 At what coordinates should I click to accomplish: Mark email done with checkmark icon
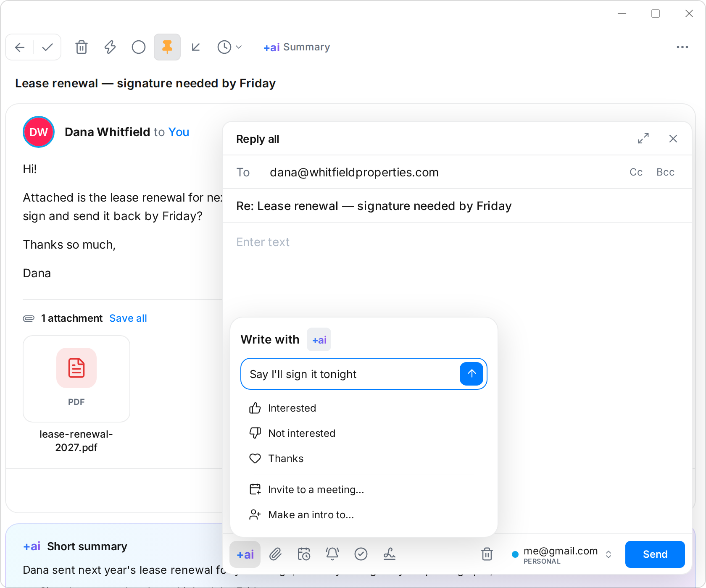tap(47, 47)
